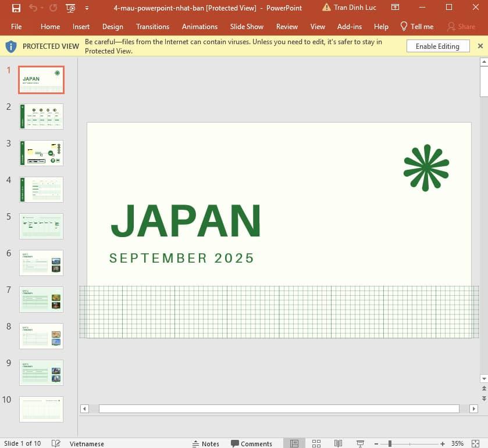Dismiss the Protected View warning bar
Viewport: 488px width, 448px height.
pos(480,45)
